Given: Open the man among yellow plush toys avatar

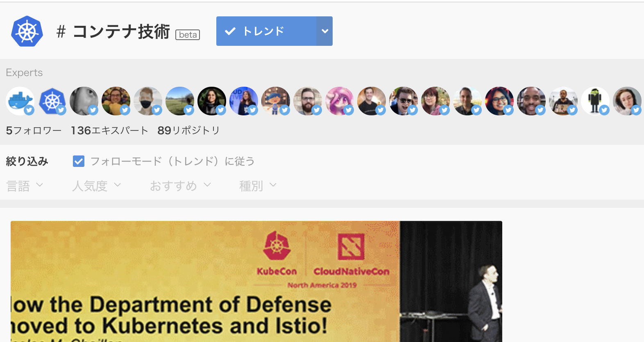Looking at the screenshot, I should point(116,101).
